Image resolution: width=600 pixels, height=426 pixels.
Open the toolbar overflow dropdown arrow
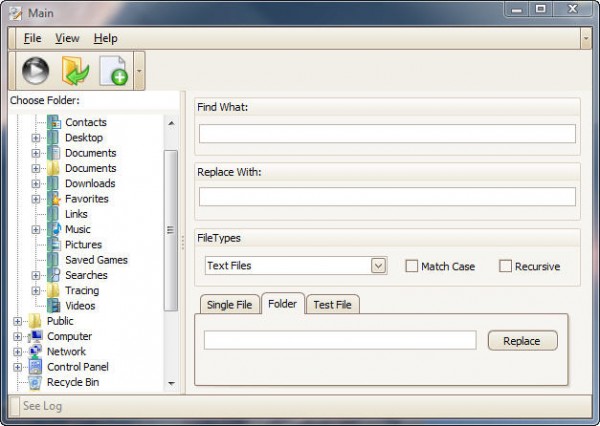(139, 72)
